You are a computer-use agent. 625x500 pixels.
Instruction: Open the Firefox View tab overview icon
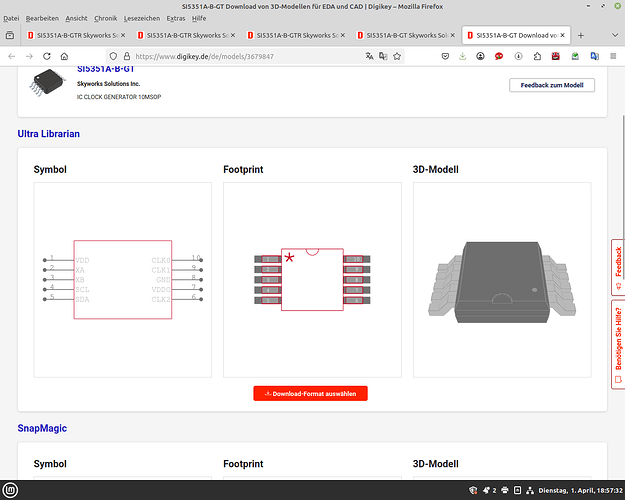[x=10, y=35]
